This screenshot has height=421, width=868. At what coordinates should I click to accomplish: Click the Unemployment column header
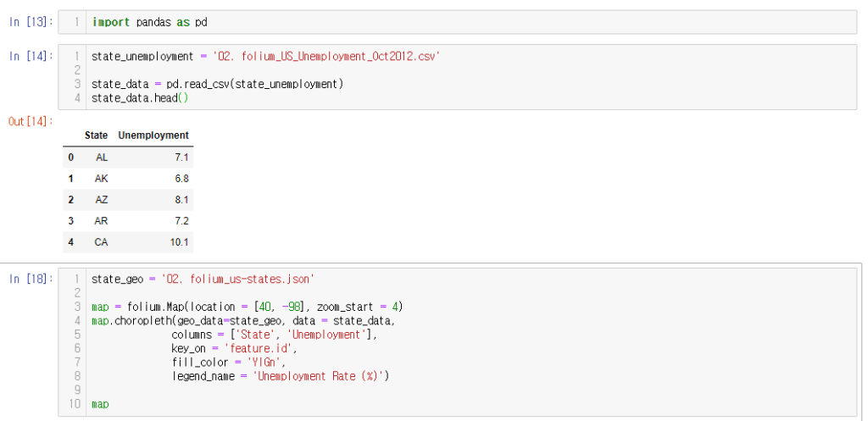pos(153,136)
